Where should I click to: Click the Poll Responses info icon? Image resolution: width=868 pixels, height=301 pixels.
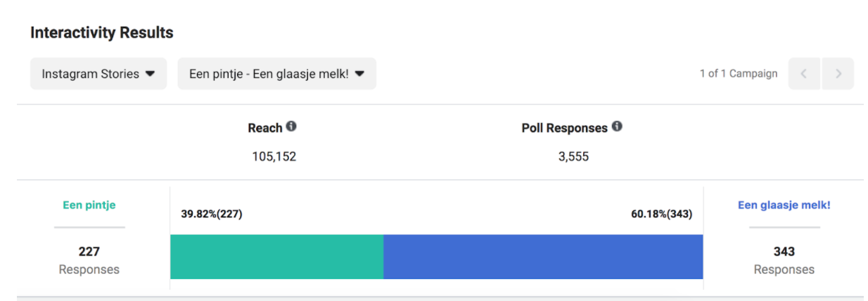pos(617,127)
